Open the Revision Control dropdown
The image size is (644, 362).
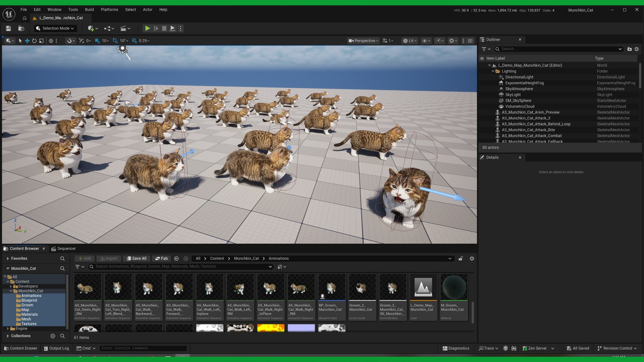617,348
